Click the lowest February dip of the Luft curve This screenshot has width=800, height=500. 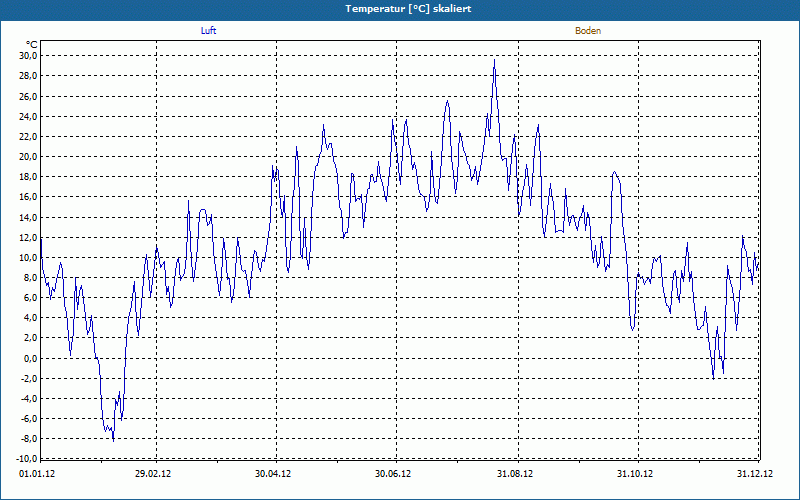(x=113, y=441)
